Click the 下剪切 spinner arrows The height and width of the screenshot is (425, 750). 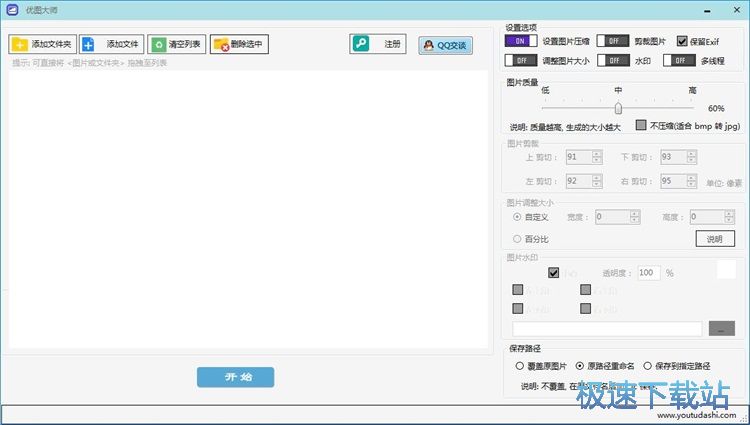point(691,157)
